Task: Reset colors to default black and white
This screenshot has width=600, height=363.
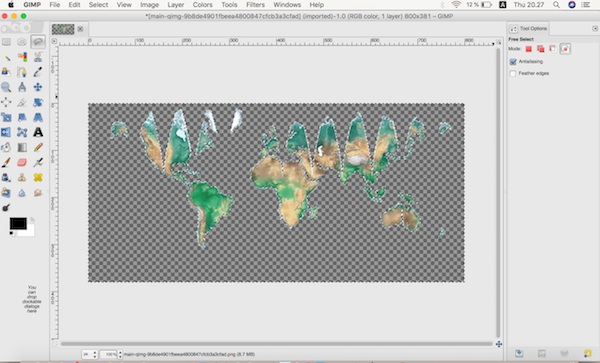Action: 12,233
